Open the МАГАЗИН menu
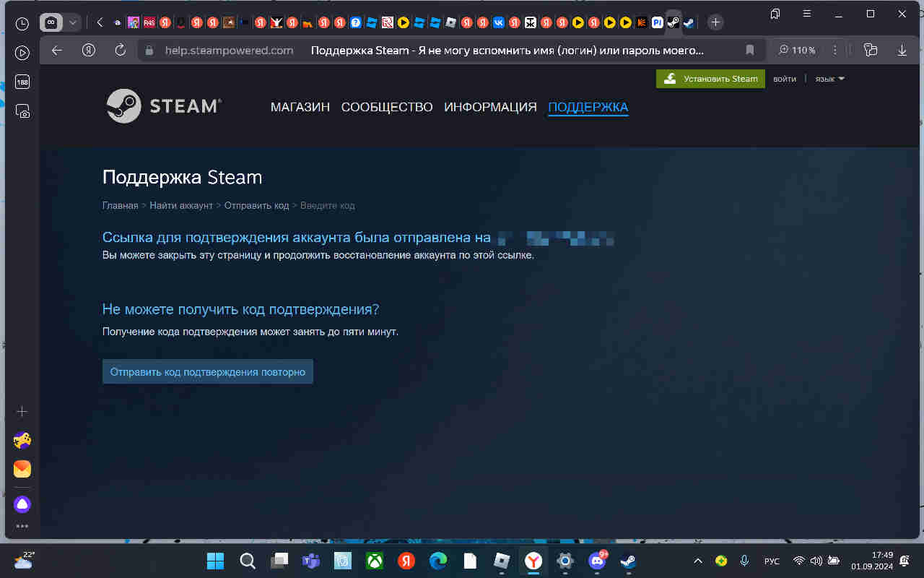The image size is (924, 578). (x=300, y=107)
